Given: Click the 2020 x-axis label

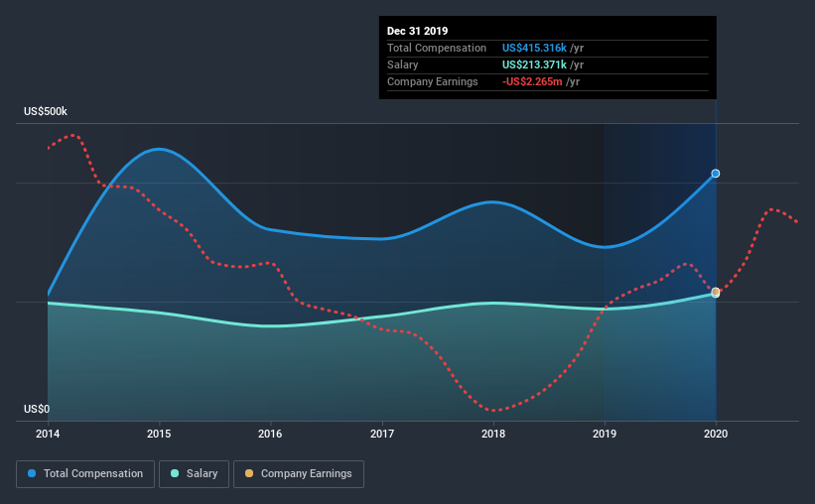Looking at the screenshot, I should pyautogui.click(x=716, y=434).
